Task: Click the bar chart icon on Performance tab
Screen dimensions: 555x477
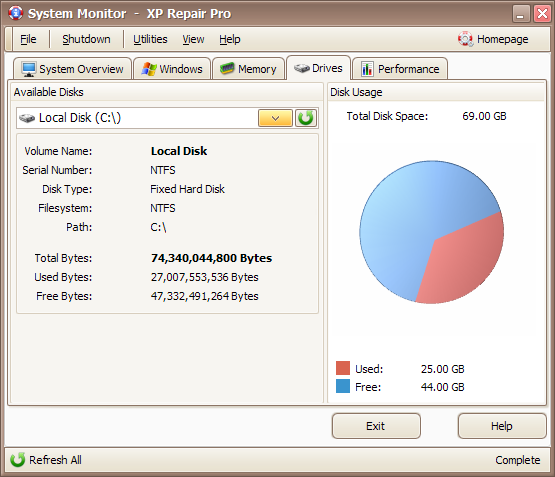Action: [367, 69]
